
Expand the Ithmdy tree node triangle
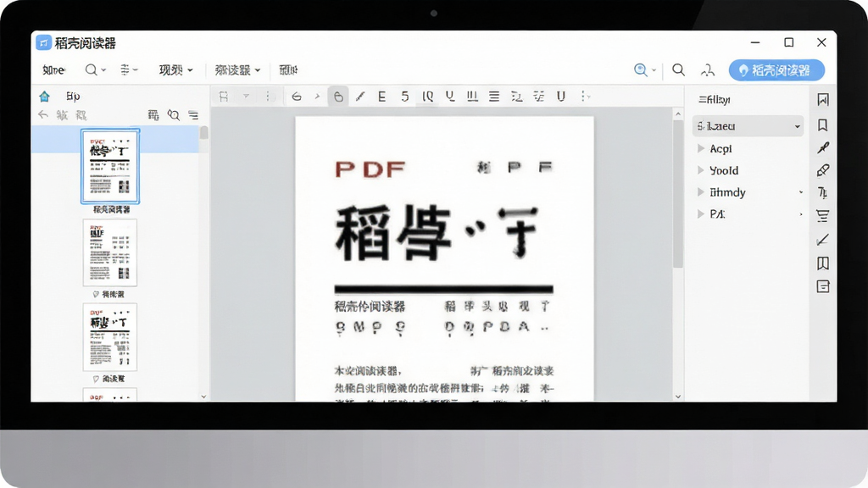(x=701, y=192)
